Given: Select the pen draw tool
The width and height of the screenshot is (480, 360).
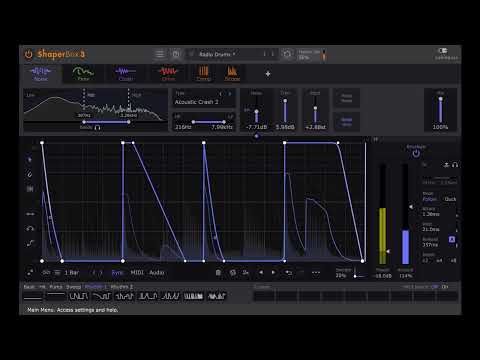Looking at the screenshot, I should pos(30,174).
